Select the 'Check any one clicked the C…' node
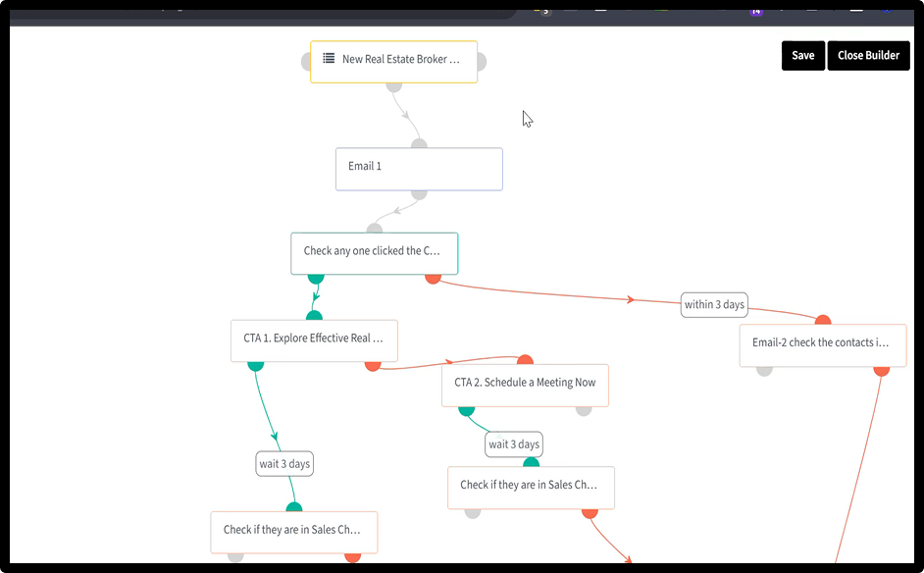This screenshot has width=924, height=573. [374, 253]
